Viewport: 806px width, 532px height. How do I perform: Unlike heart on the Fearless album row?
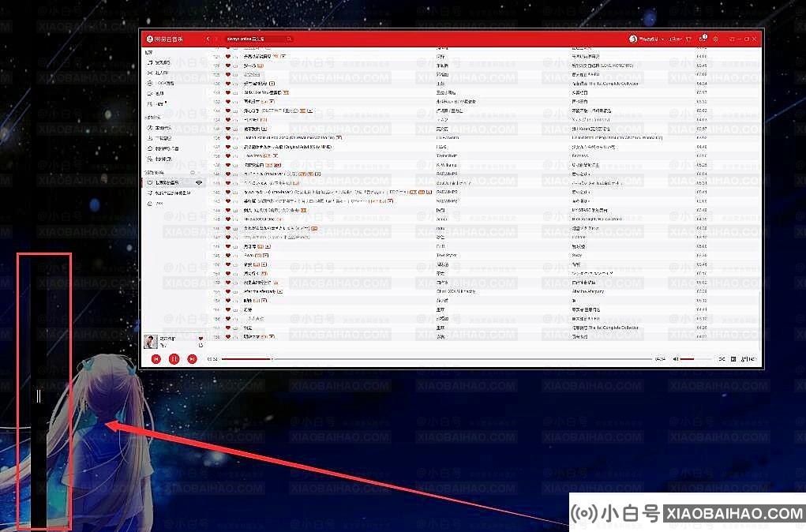[227, 155]
